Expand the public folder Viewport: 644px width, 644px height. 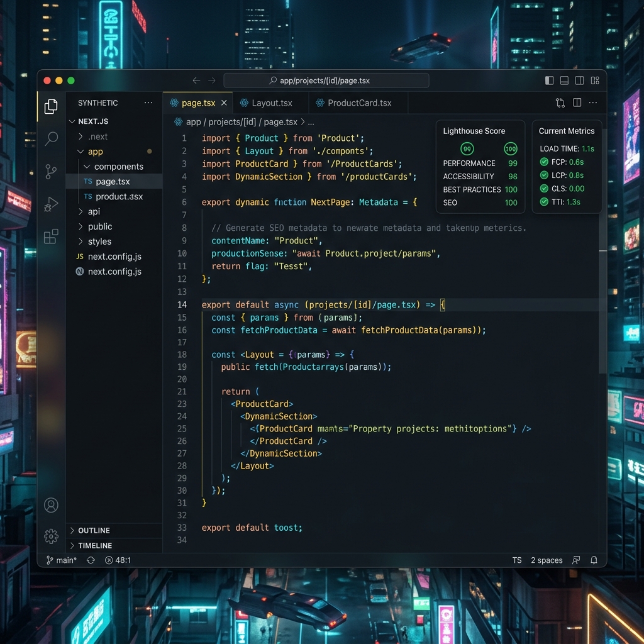[80, 226]
